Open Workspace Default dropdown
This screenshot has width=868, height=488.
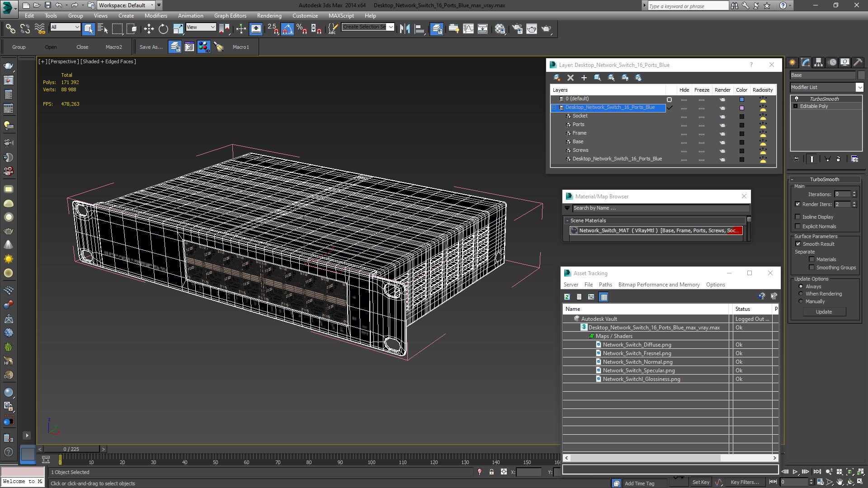tap(127, 5)
